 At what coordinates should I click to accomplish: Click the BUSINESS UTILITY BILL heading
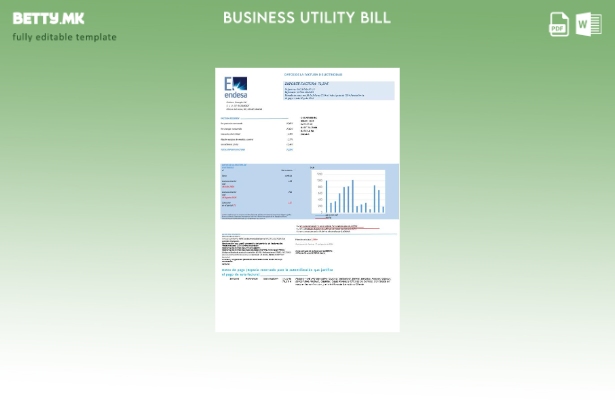click(x=307, y=18)
